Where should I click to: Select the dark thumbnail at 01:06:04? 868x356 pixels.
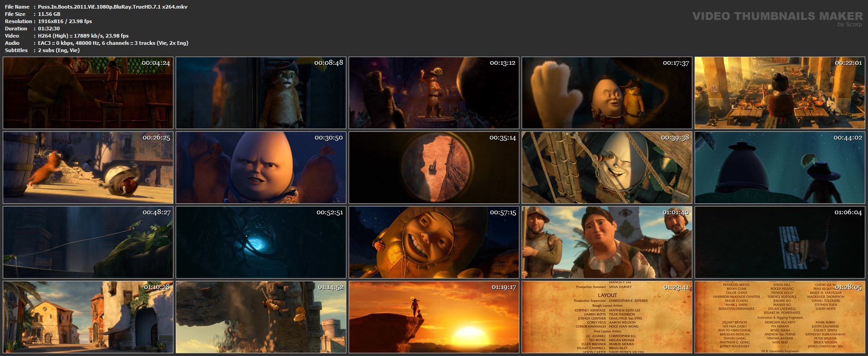[780, 242]
